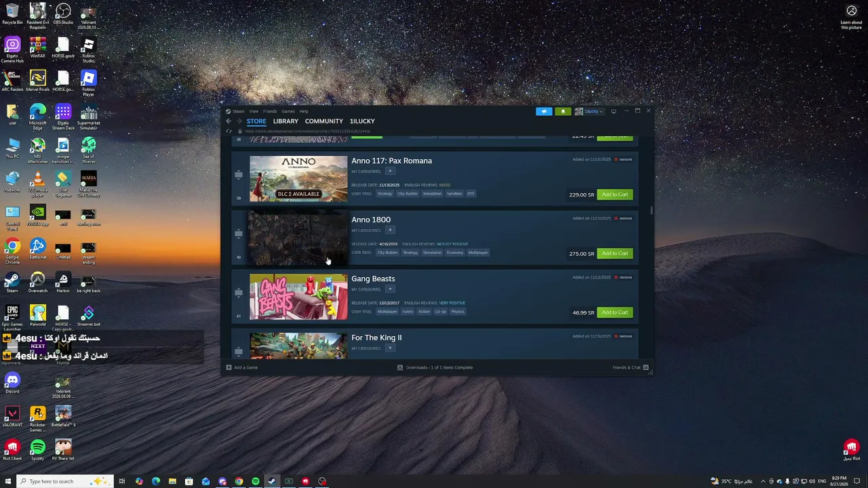Remove Anno 1800 from wishlist
This screenshot has width=868, height=488.
point(623,218)
